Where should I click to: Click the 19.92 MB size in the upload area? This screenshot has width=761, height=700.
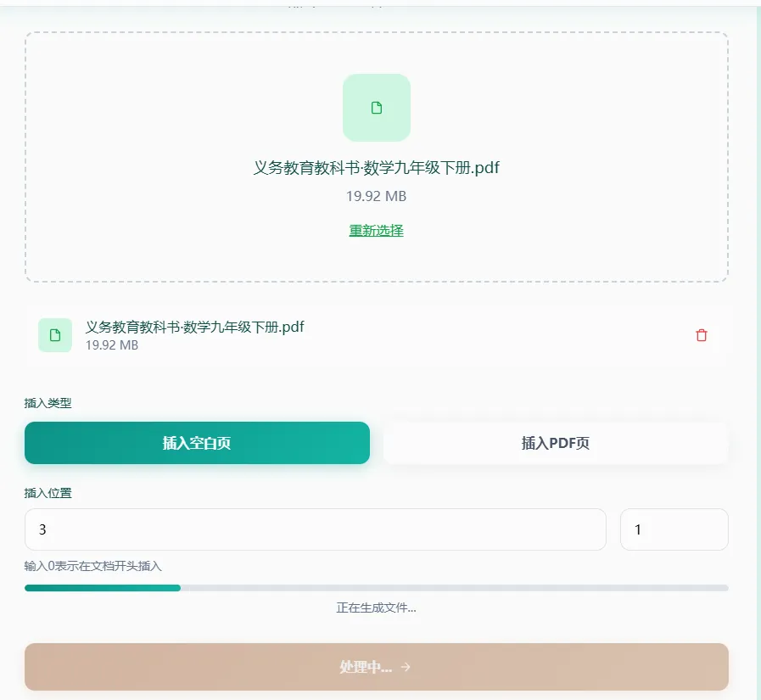pos(376,196)
